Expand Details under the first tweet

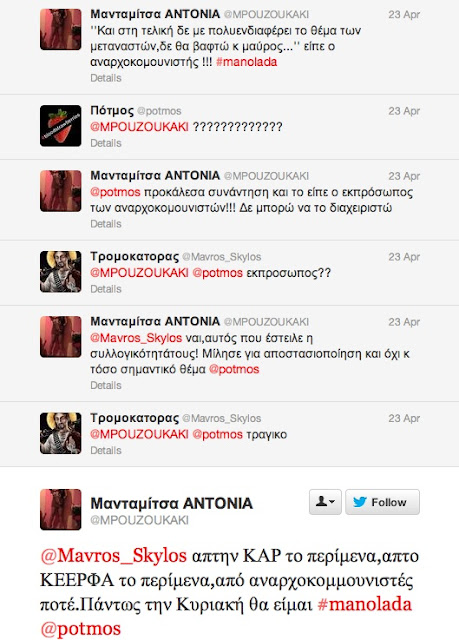[x=106, y=78]
